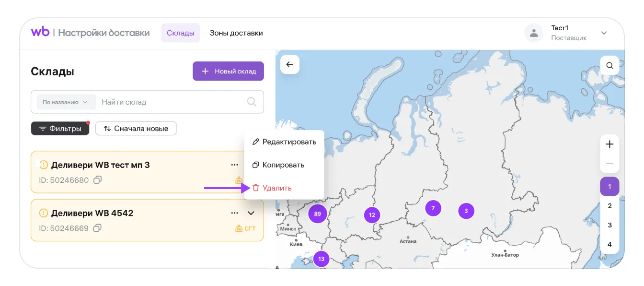
Task: Click the warning icon on Деливери WB тест мп 3
Action: 44,165
